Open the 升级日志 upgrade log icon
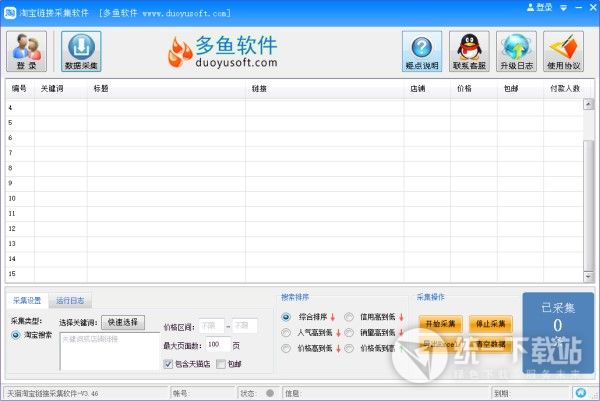This screenshot has width=600, height=401. click(516, 51)
